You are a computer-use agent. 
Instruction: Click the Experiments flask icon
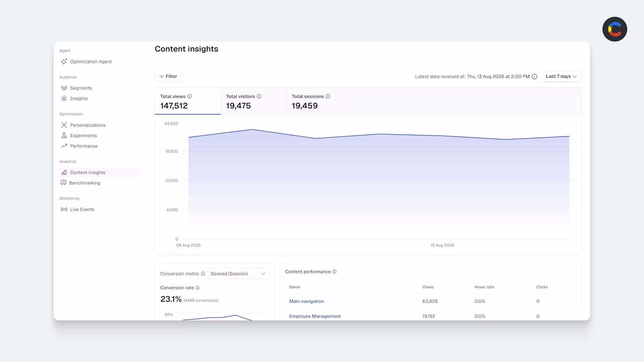click(x=64, y=135)
